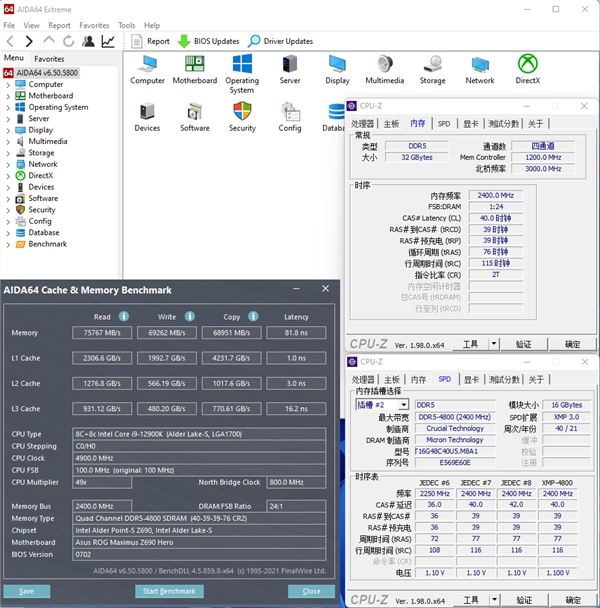Viewport: 600px width, 608px height.
Task: Open BIOS Updates from toolbar
Action: tap(208, 41)
